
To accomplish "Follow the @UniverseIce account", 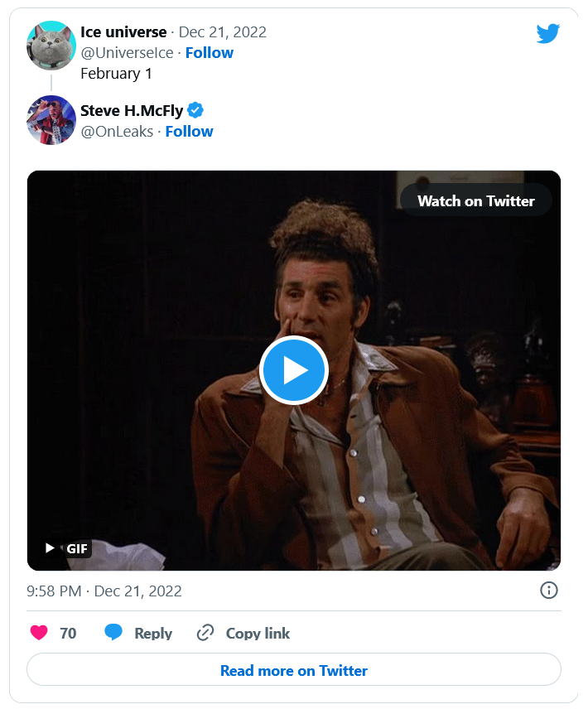I will click(209, 53).
